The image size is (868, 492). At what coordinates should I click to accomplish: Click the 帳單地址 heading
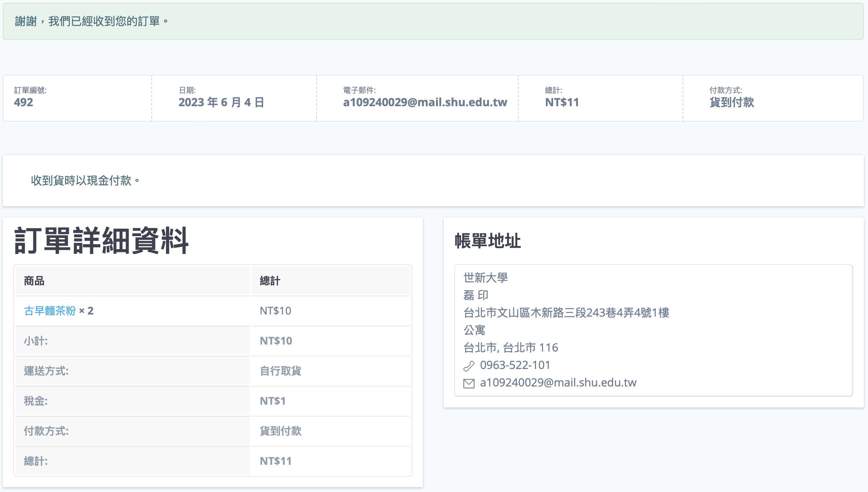tap(487, 241)
